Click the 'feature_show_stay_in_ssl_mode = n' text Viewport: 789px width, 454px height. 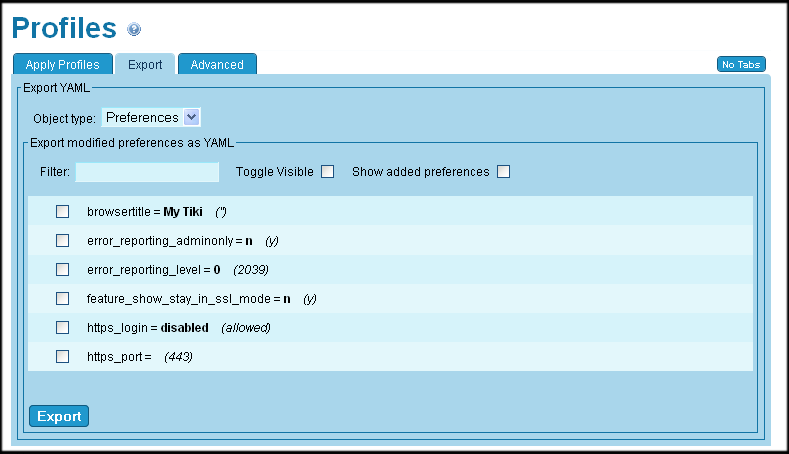[x=189, y=299]
